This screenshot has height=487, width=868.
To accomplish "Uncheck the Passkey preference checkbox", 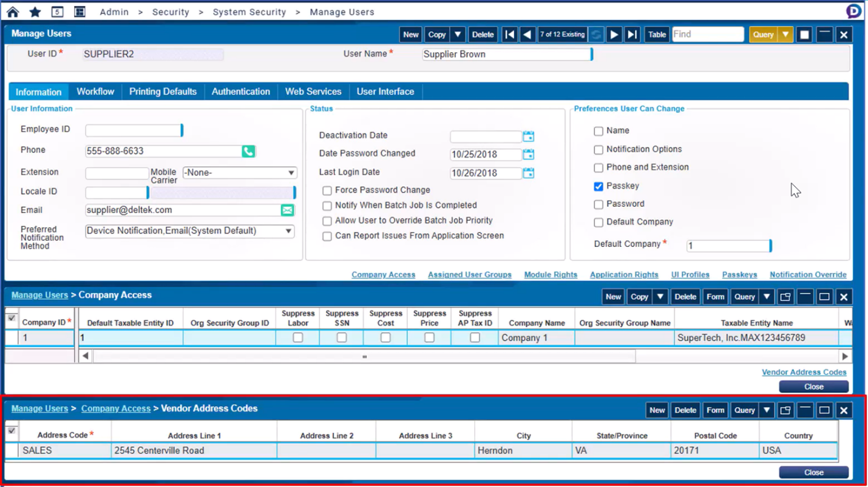I will [598, 186].
